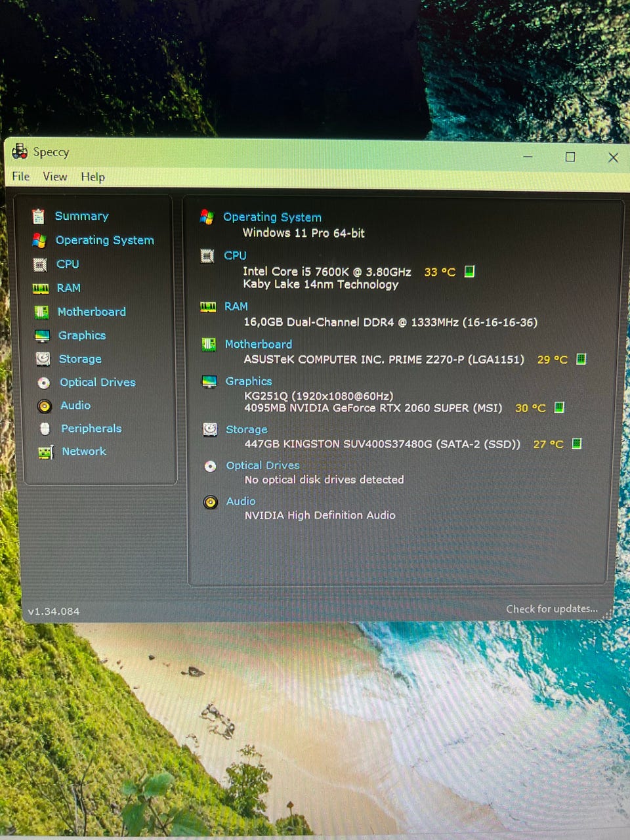Click the Audio icon in summary pane
Viewport: 630px width, 840px height.
point(211,502)
